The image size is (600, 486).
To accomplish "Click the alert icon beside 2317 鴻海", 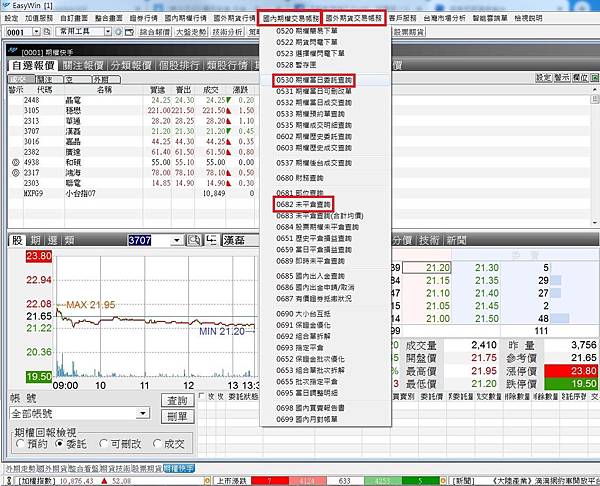I will (16, 173).
